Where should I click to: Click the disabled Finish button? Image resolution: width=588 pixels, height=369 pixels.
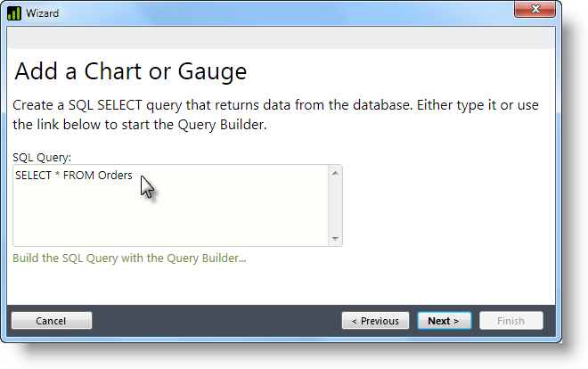tap(511, 321)
